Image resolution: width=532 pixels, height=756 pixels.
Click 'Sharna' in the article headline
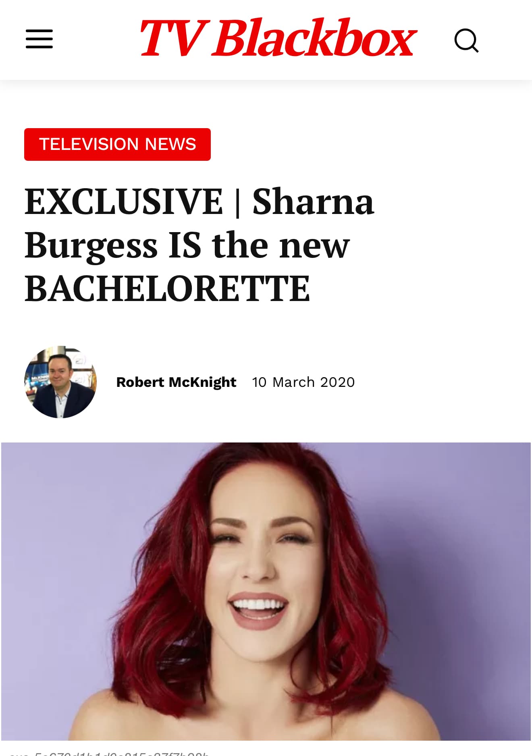pos(313,201)
